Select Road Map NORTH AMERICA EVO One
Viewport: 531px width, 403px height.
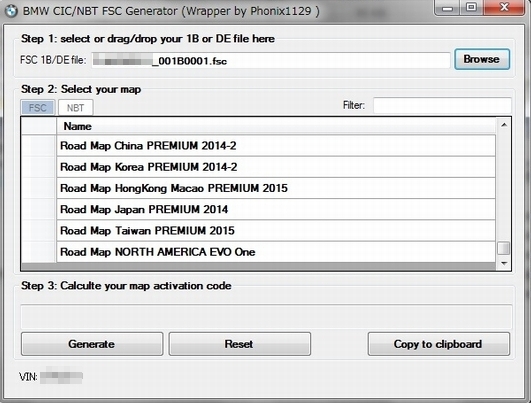[276, 252]
